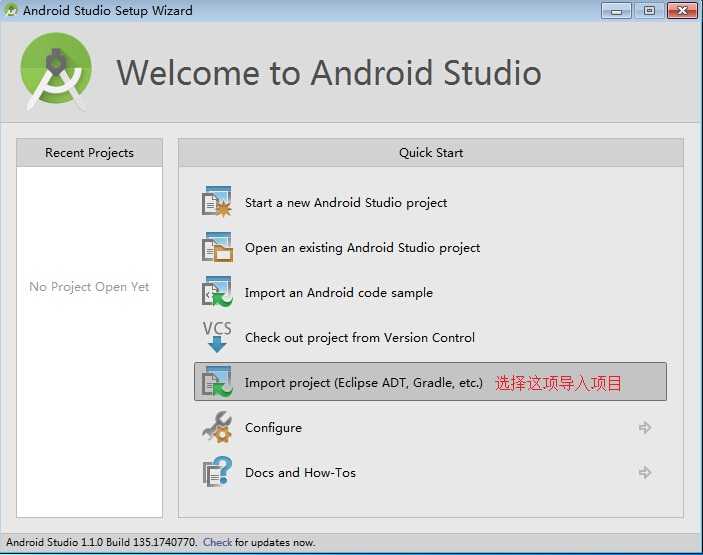This screenshot has width=703, height=555.
Task: Click the VCS checkout arrow icon
Action: [x=217, y=337]
